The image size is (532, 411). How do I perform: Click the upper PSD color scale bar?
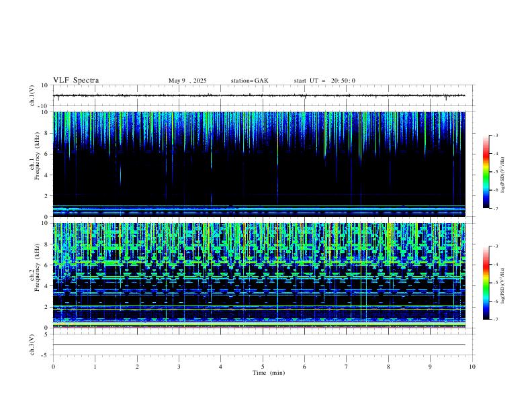point(486,172)
